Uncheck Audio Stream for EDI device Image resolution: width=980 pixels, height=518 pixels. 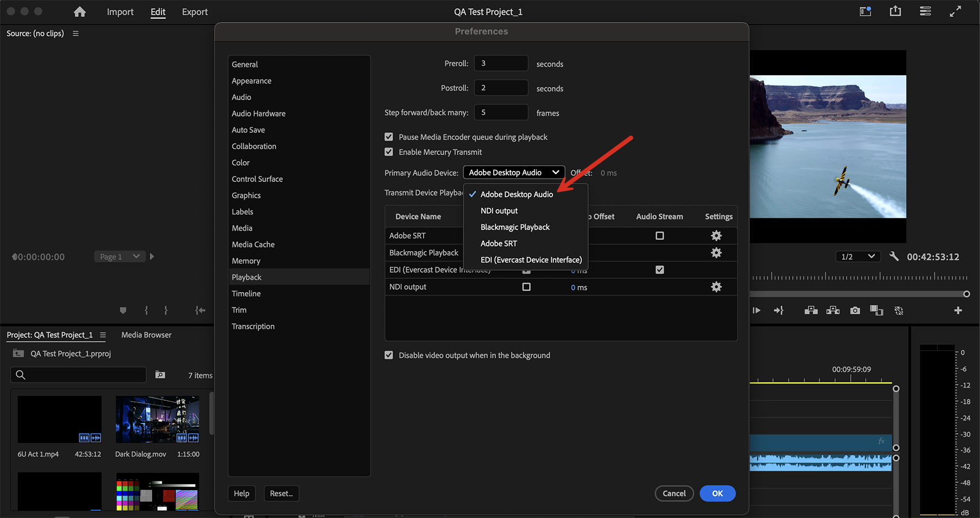tap(660, 270)
